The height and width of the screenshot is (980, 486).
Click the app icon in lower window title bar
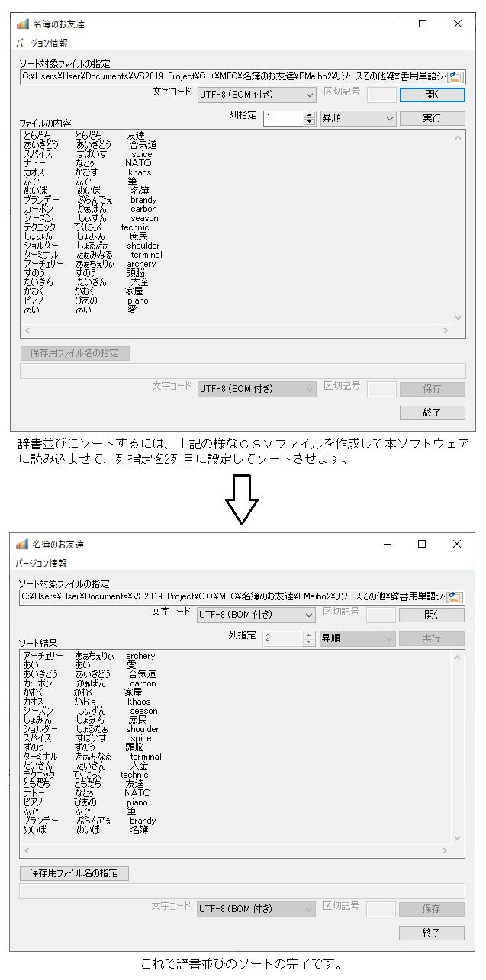click(x=22, y=545)
